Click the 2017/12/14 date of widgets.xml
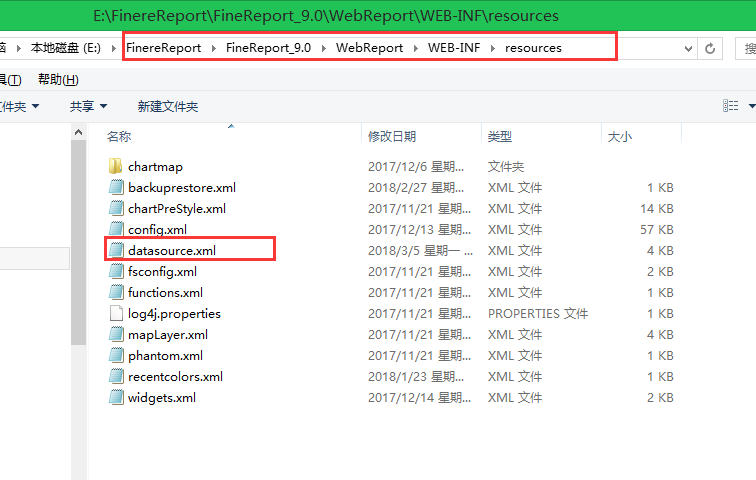Viewport: 756px width, 480px height. click(419, 398)
